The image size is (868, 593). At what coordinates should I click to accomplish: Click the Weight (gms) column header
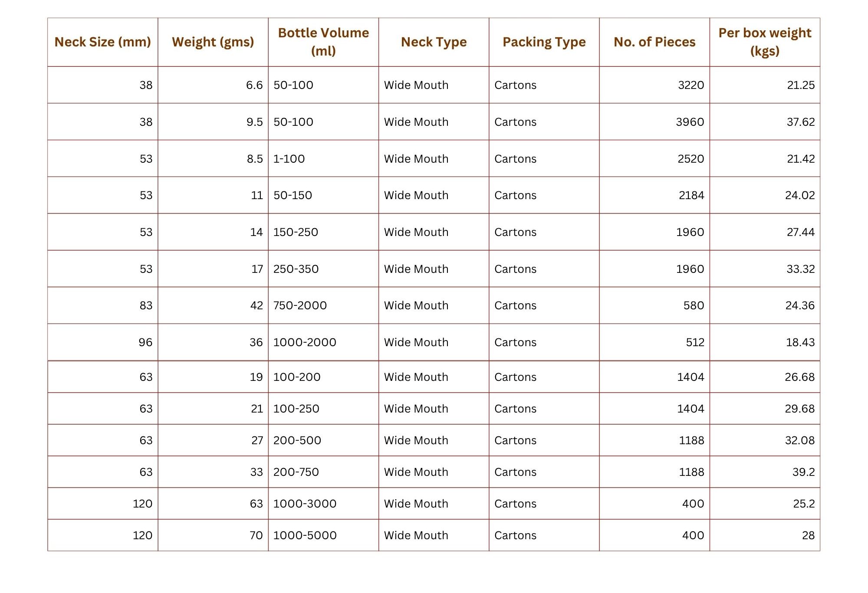213,42
